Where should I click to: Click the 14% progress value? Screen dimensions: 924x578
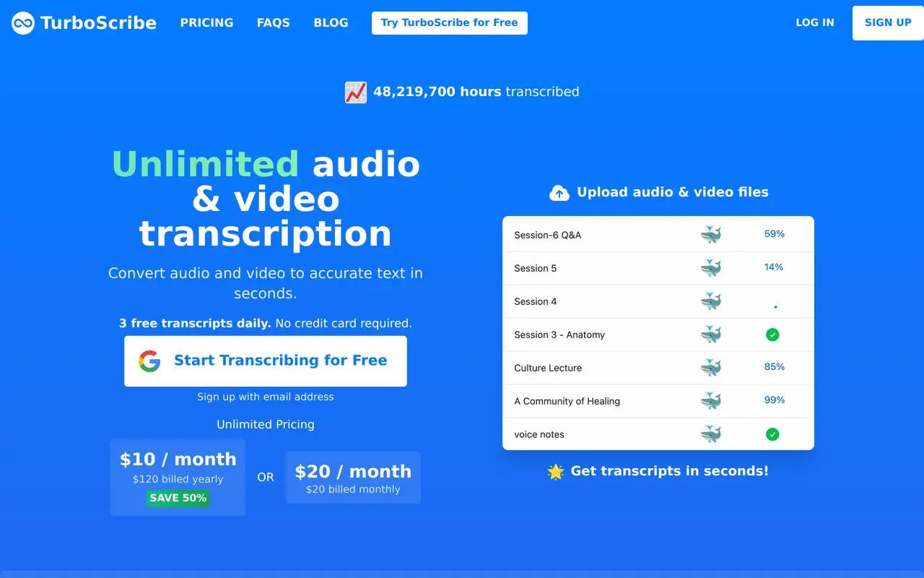(774, 267)
